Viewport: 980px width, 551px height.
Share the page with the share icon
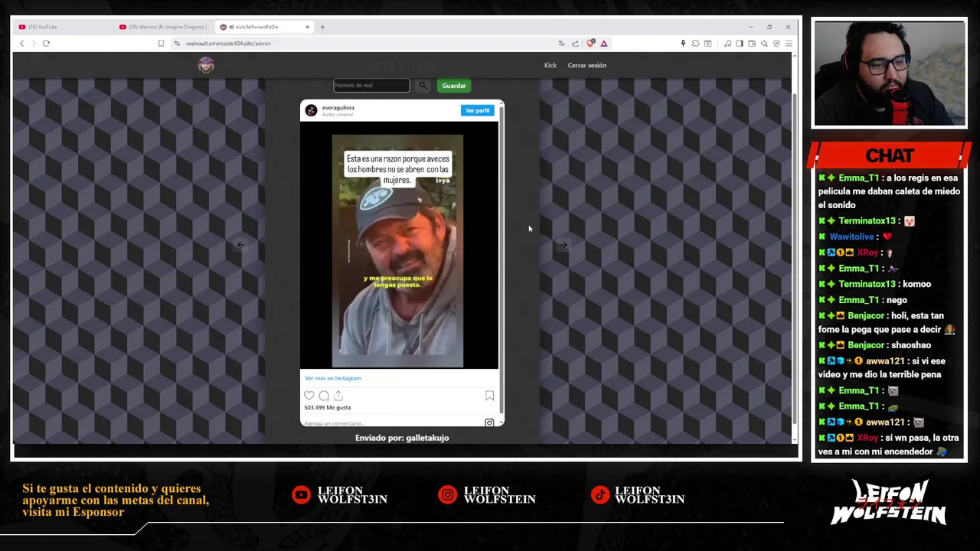[575, 44]
